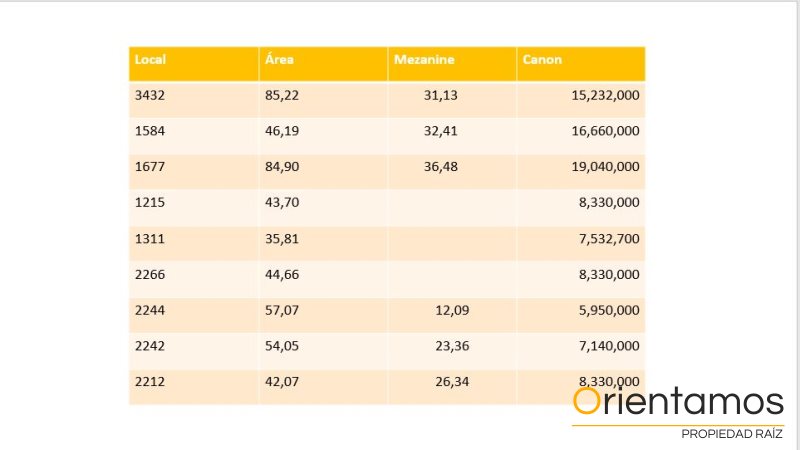This screenshot has height=450, width=800.
Task: Select the 1584 local cell
Action: tap(149, 130)
